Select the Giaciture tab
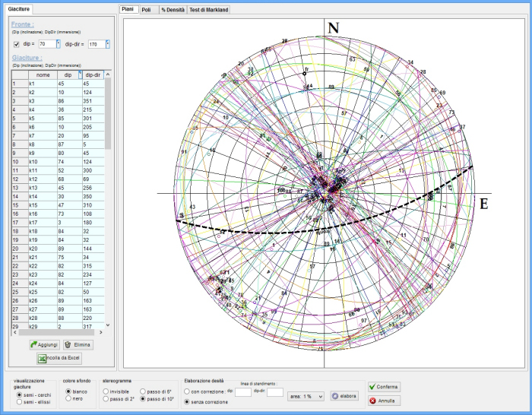This screenshot has width=532, height=415. pos(19,9)
